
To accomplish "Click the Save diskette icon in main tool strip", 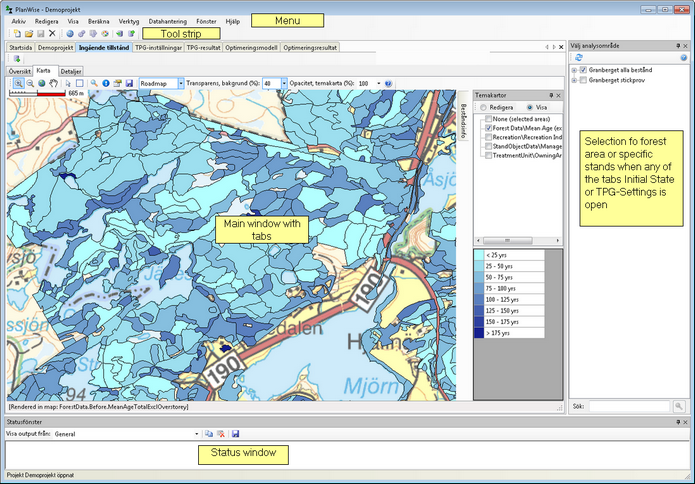I will [x=41, y=34].
